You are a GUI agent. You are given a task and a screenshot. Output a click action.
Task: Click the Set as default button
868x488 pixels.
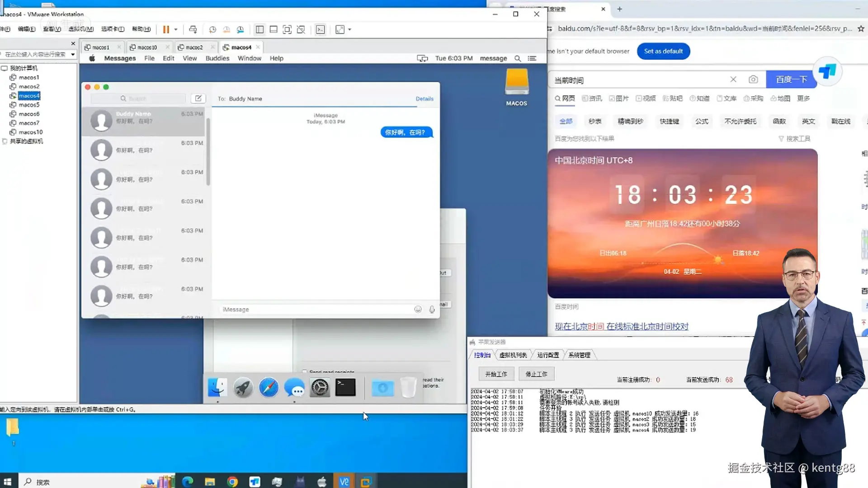(663, 51)
